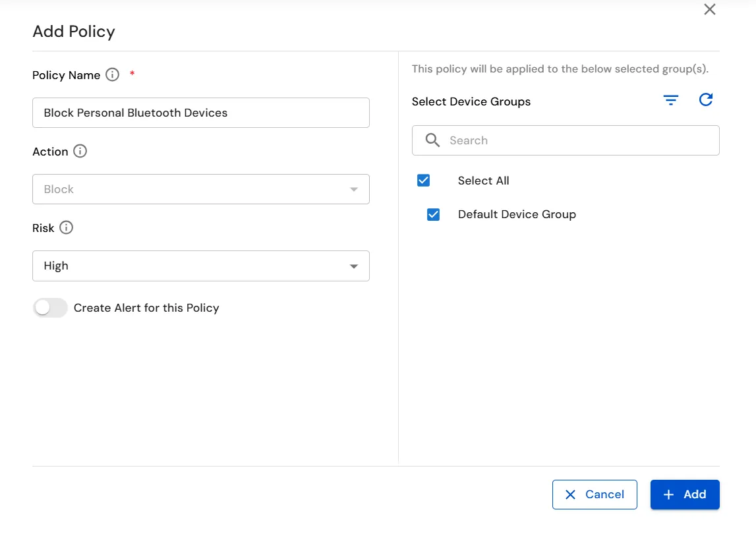The image size is (756, 545).
Task: Click the Select All label
Action: click(x=483, y=181)
